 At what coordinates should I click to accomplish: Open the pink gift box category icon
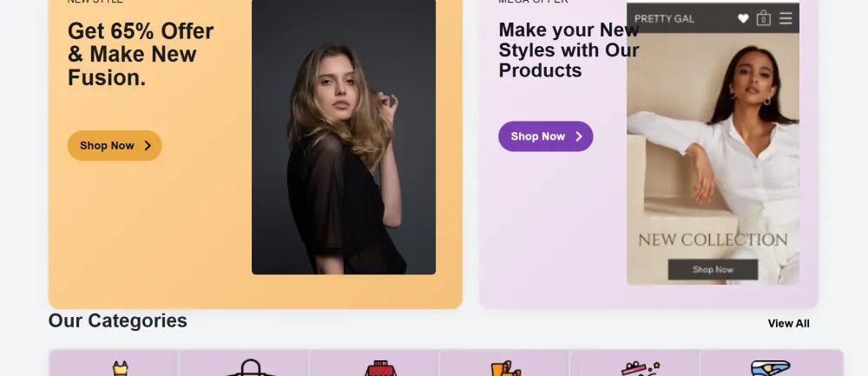coord(641,368)
